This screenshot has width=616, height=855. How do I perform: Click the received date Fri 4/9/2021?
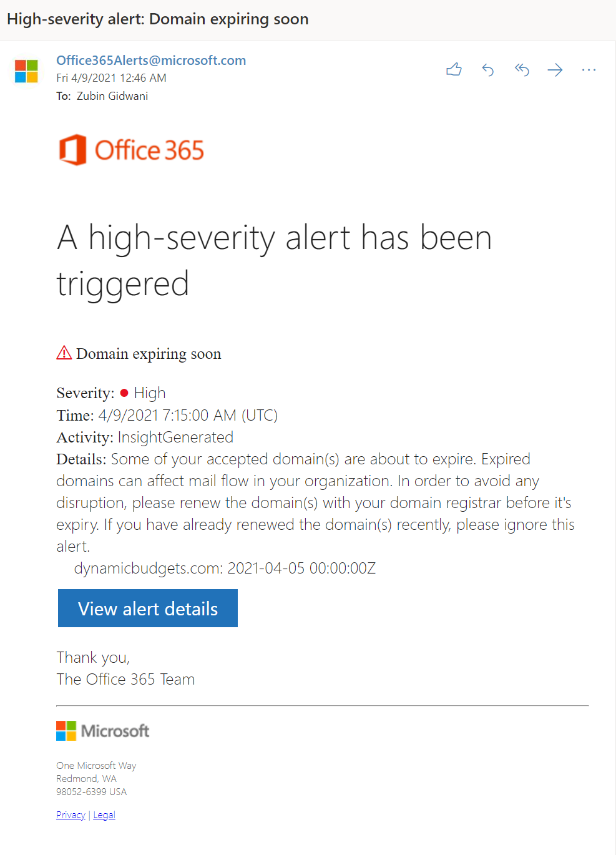[x=111, y=78]
